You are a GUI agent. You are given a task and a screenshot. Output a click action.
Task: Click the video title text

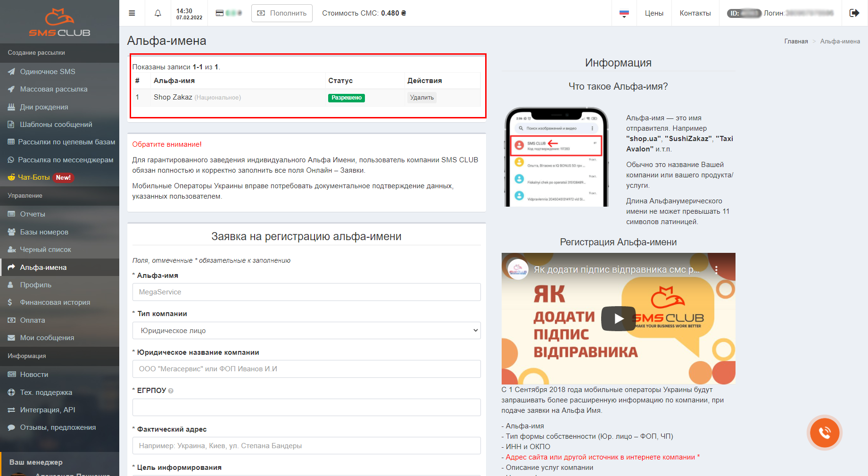[x=617, y=270]
